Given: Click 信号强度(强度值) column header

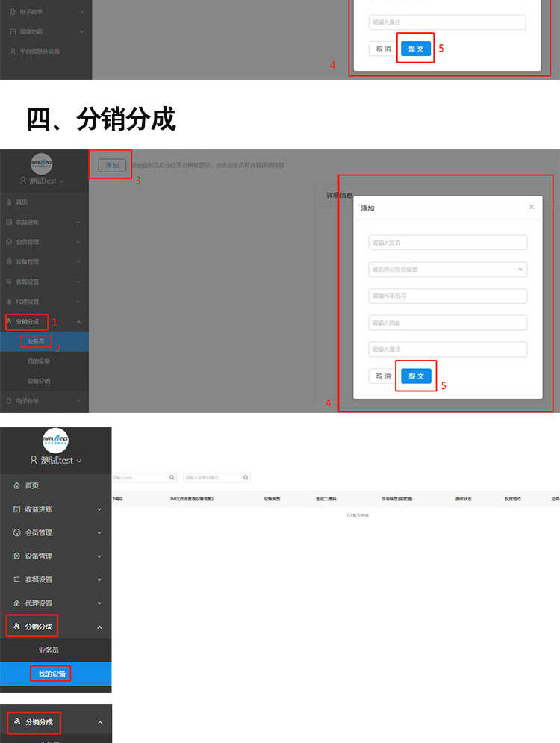Looking at the screenshot, I should [x=396, y=499].
